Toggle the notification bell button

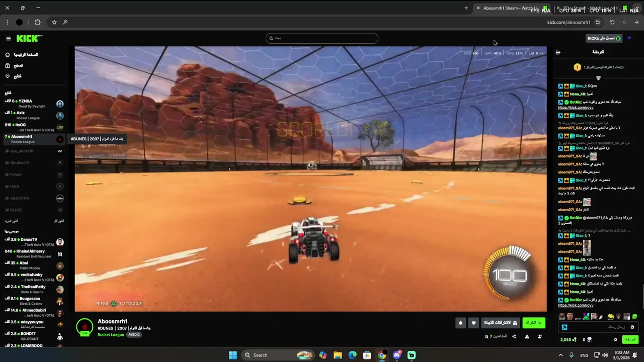tap(460, 323)
